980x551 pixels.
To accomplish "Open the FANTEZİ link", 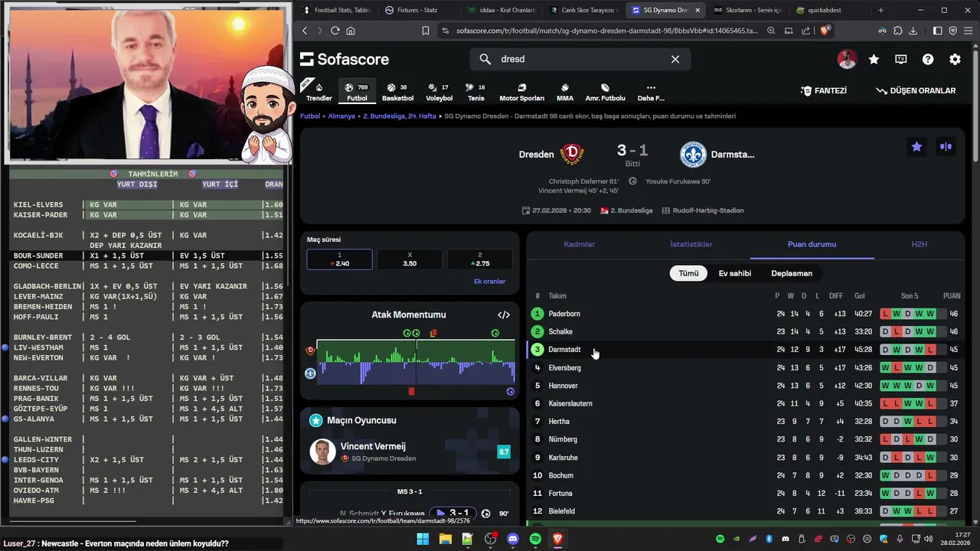I will point(823,90).
